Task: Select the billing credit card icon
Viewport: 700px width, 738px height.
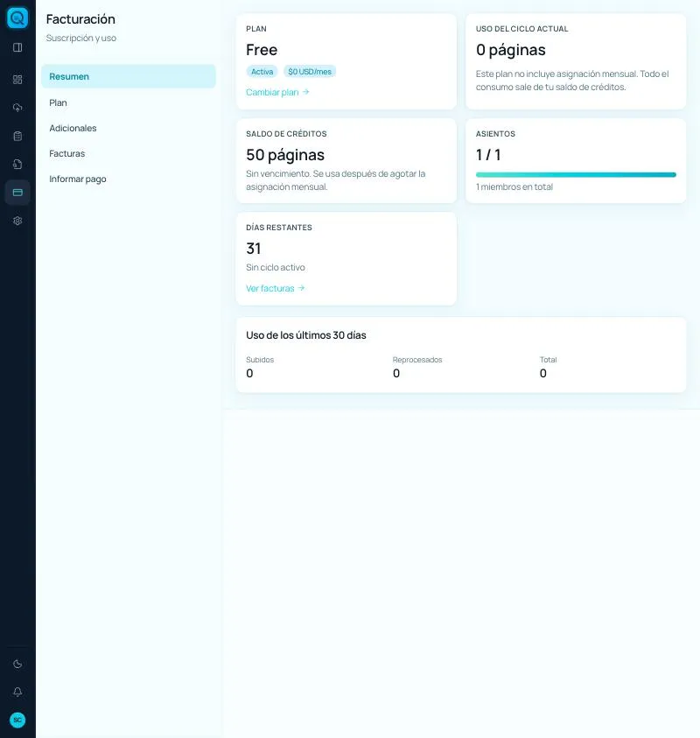Action: [17, 193]
